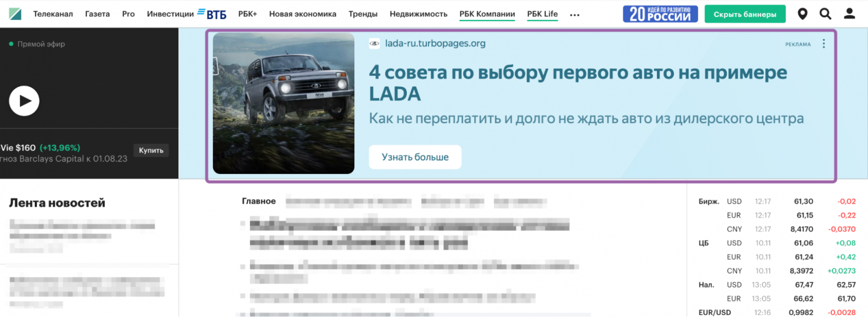Click the +0,0273 CNY change value
868x317 pixels.
tap(841, 271)
